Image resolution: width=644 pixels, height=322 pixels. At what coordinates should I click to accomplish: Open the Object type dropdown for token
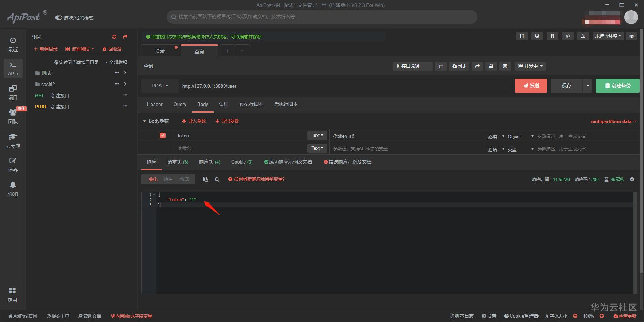[x=521, y=137]
